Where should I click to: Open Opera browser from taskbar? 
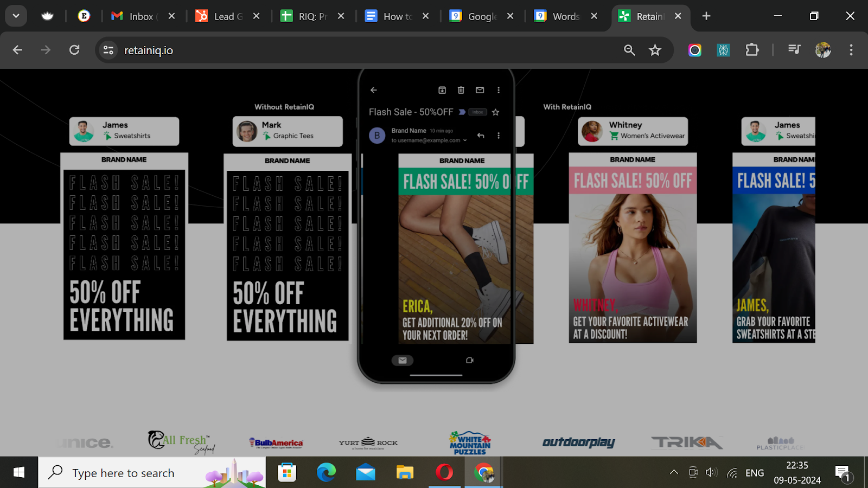(x=444, y=473)
